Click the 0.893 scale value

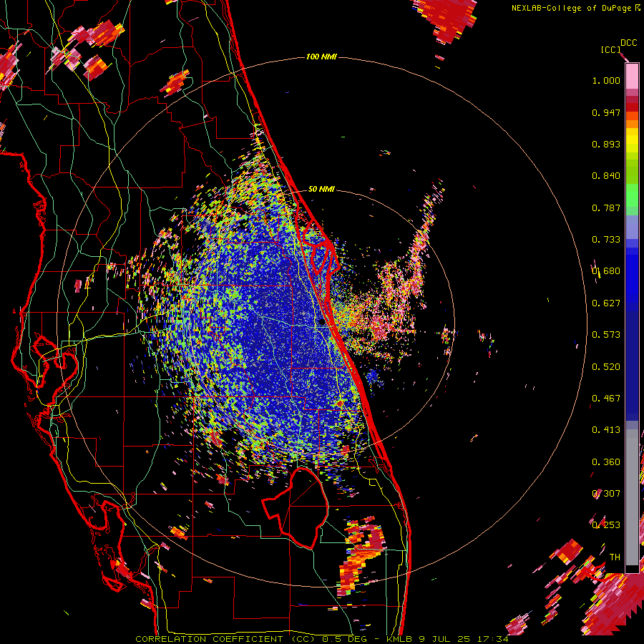point(606,144)
